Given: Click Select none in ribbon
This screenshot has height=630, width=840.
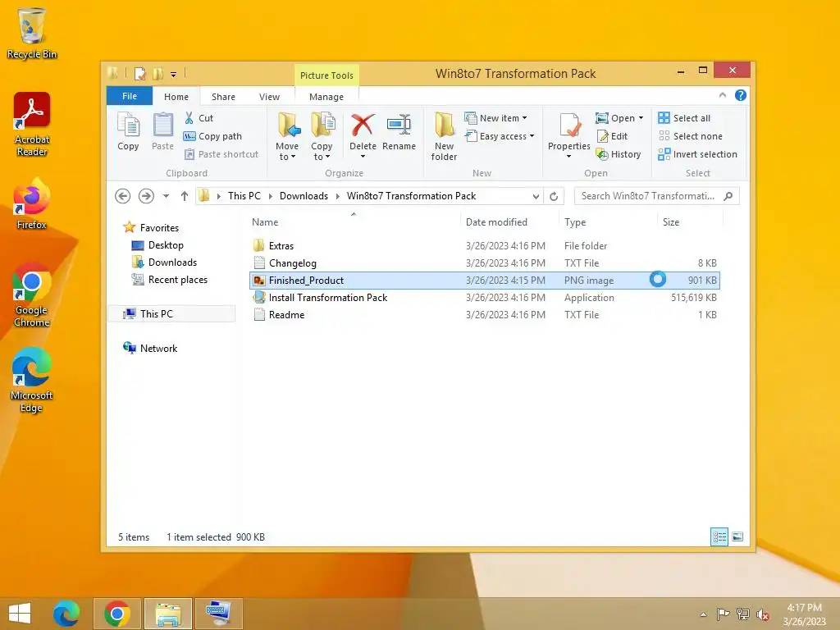Looking at the screenshot, I should click(x=691, y=136).
